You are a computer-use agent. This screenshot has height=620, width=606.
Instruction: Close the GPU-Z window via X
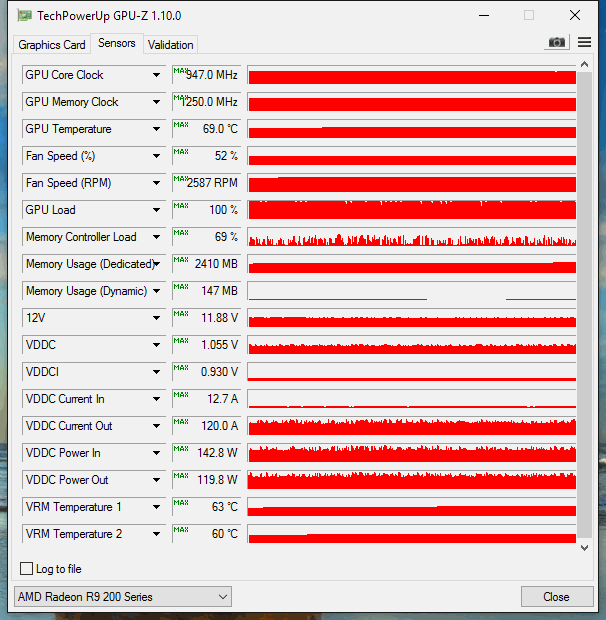click(x=575, y=15)
